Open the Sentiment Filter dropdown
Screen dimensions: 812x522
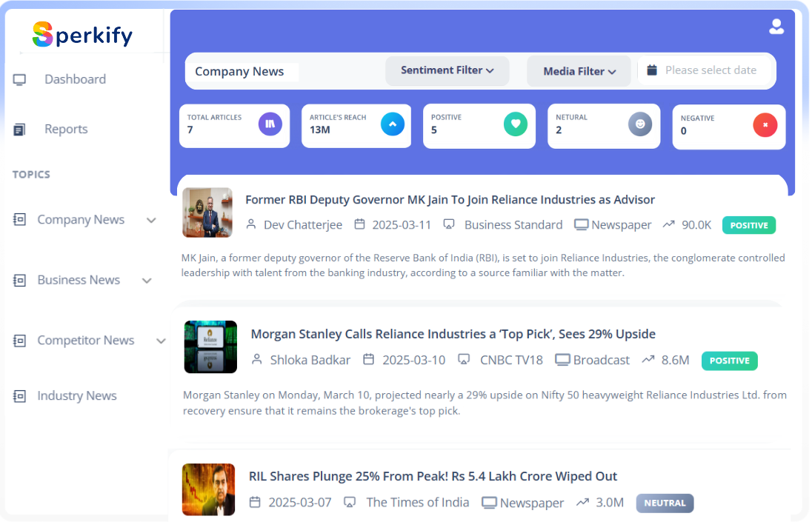pyautogui.click(x=447, y=70)
